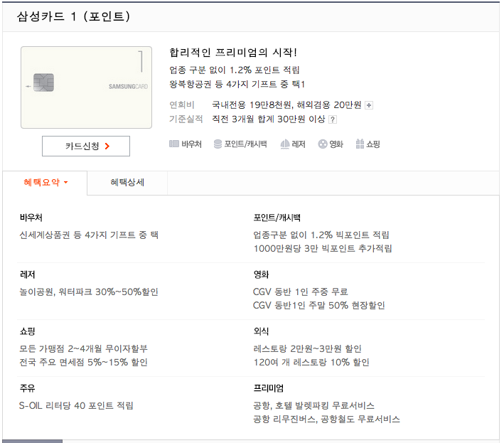
Task: Click the 포인트/캐시백 benefit heading
Action: coord(277,218)
